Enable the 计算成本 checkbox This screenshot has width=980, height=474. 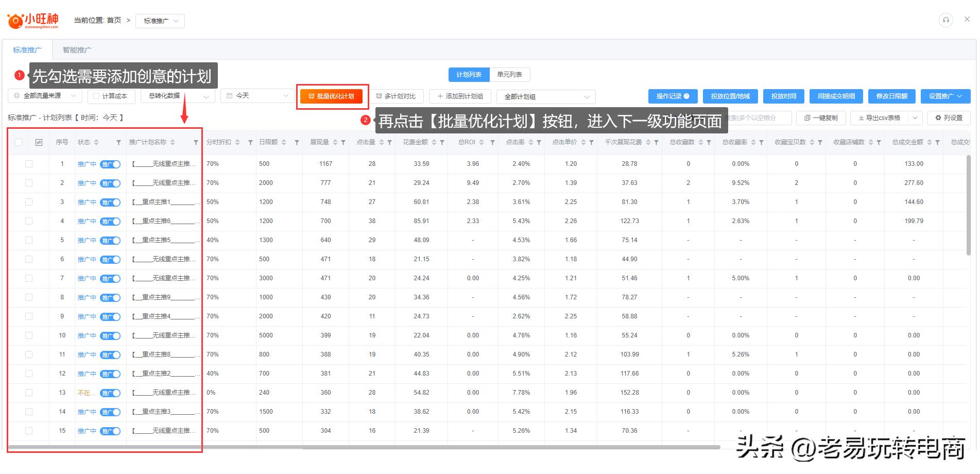[x=96, y=96]
